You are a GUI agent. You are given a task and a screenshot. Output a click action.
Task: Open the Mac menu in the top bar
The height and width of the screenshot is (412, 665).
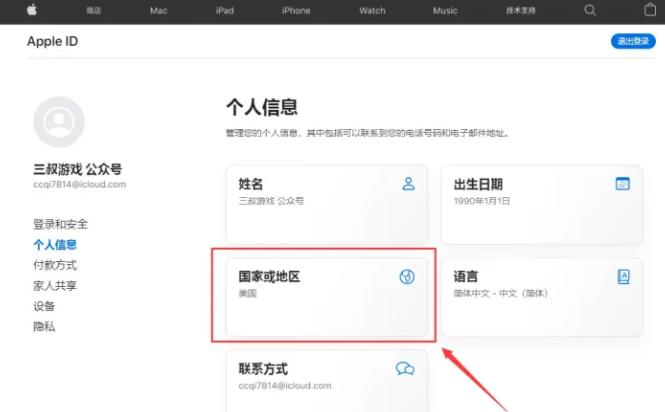(x=158, y=10)
